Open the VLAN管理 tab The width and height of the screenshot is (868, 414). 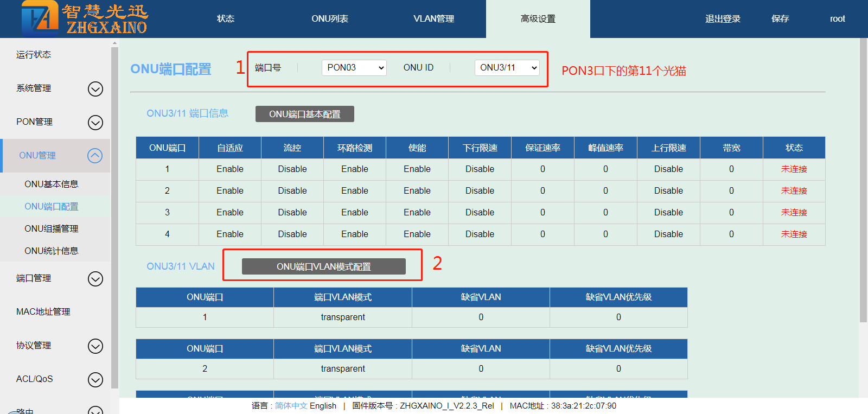[433, 19]
